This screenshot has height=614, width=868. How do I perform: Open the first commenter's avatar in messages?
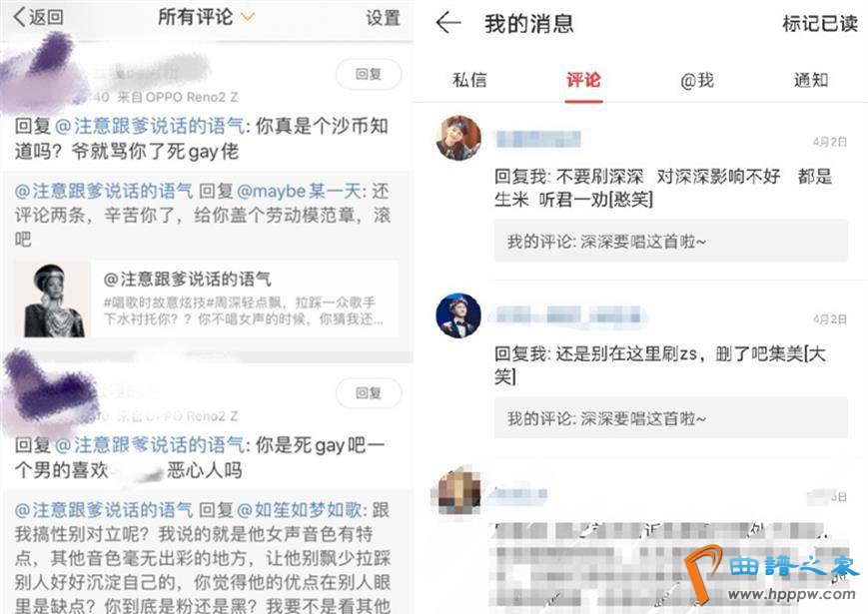coord(458,138)
